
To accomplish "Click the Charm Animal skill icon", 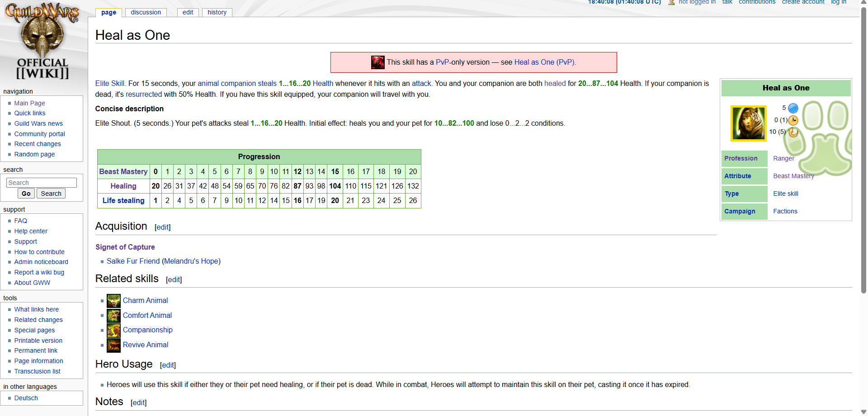I will click(113, 301).
